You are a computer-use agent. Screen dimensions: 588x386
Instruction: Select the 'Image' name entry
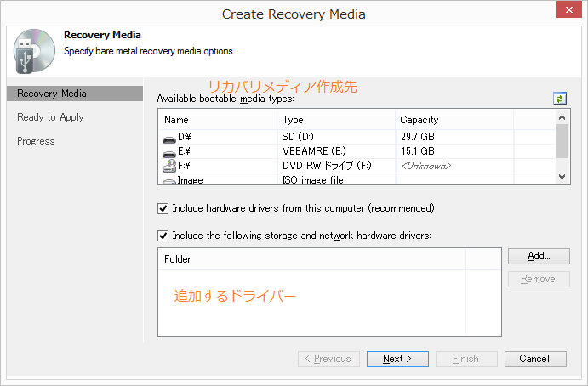[190, 180]
